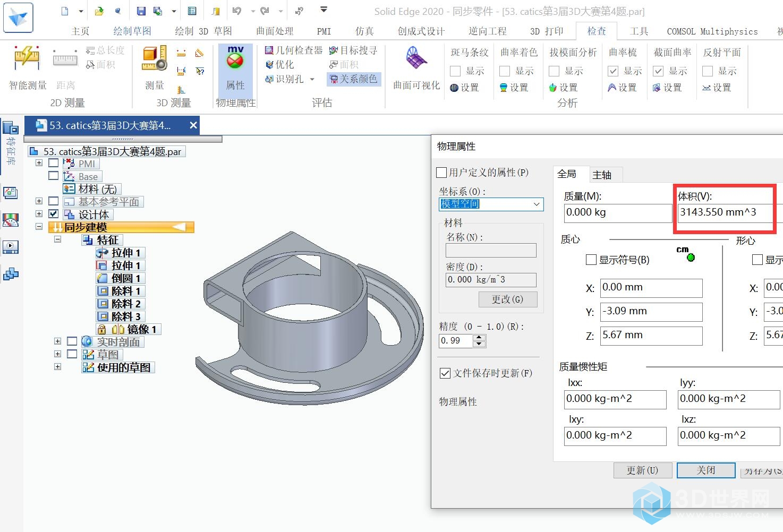
Task: Check Show Symbol (显示符号) for center of mass
Action: (591, 260)
